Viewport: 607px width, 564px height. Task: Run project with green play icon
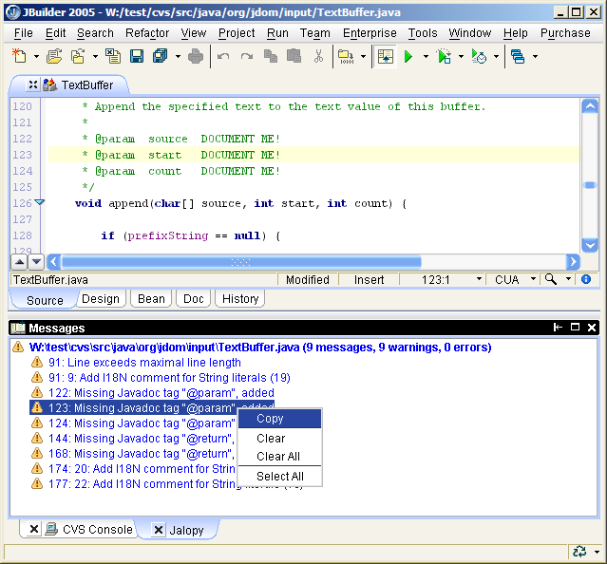[408, 57]
